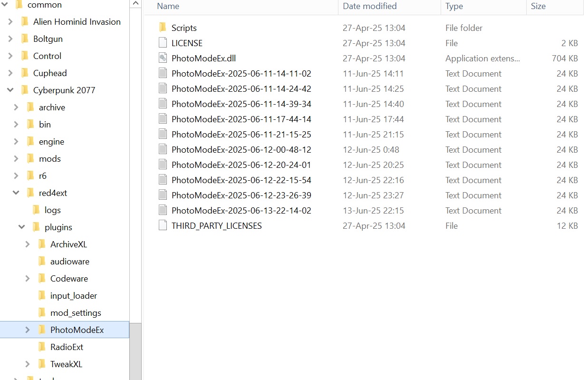Click the 12-Jun-25 20:25 date cell
The width and height of the screenshot is (588, 380).
tap(373, 165)
